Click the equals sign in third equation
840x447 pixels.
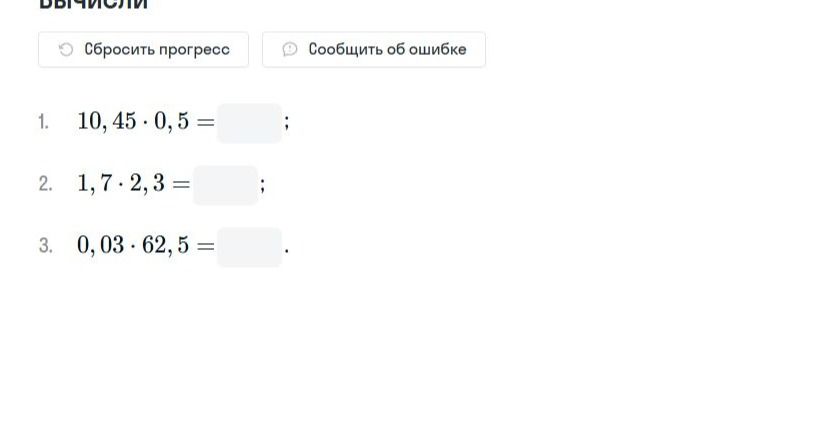[205, 247]
